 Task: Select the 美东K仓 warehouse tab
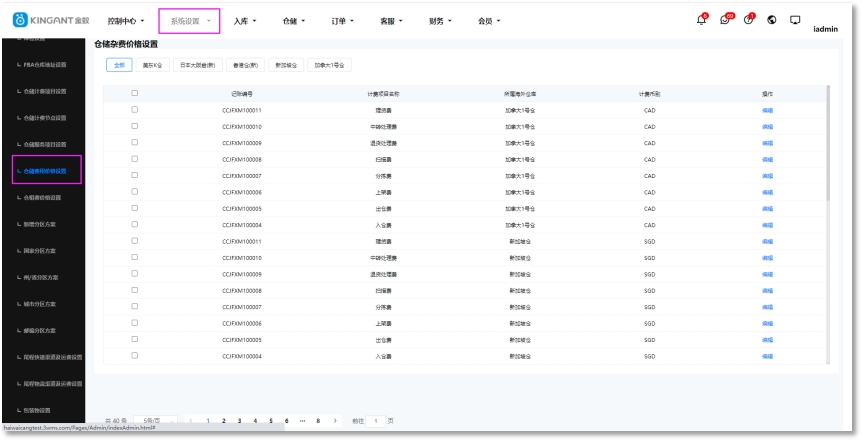(x=152, y=65)
